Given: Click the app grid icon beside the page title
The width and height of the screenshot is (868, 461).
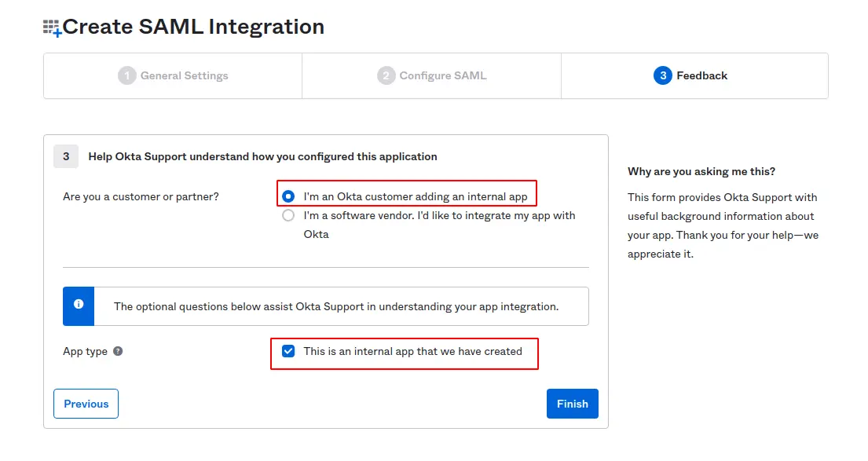Looking at the screenshot, I should tap(52, 28).
